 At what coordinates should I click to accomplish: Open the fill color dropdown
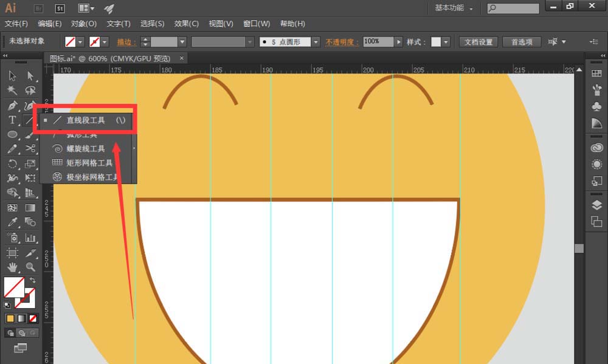[x=80, y=42]
